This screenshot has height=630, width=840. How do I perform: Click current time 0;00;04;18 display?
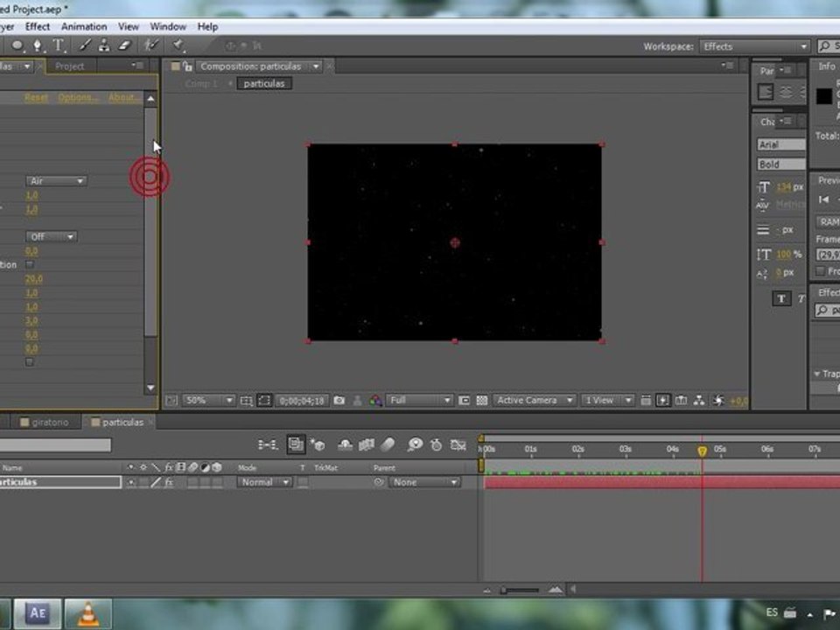[302, 400]
